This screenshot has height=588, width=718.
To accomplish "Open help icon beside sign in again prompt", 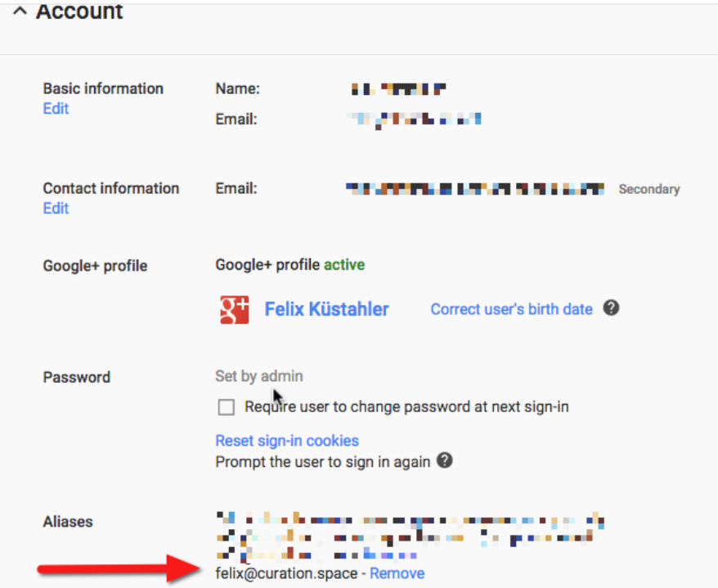I will [x=445, y=460].
